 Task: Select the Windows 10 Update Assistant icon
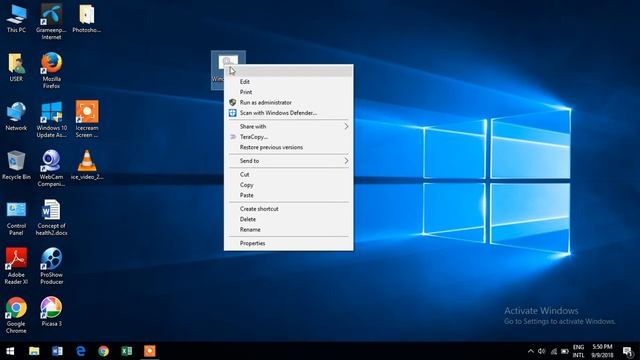[x=51, y=120]
